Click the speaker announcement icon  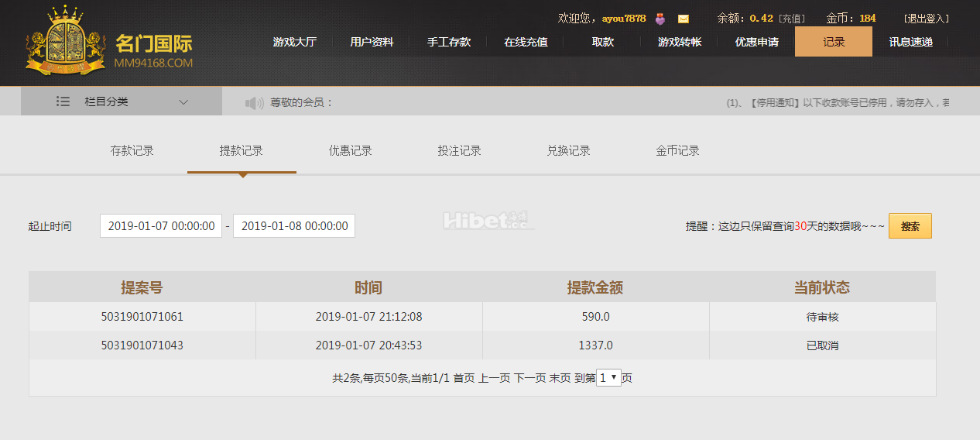[x=255, y=102]
